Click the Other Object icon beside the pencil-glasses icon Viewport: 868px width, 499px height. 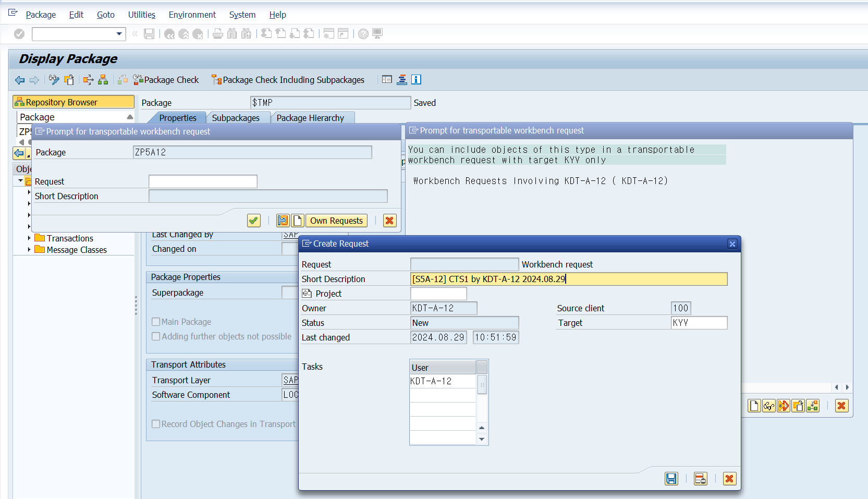[69, 80]
